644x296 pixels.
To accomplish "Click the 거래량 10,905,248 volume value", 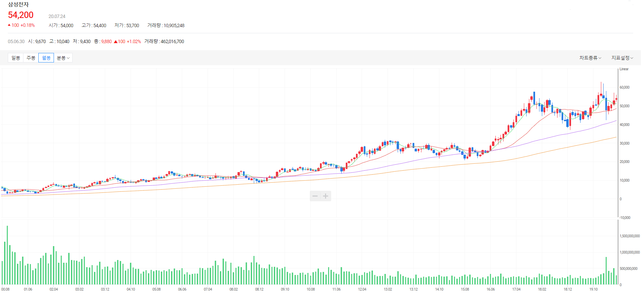I will 166,25.
